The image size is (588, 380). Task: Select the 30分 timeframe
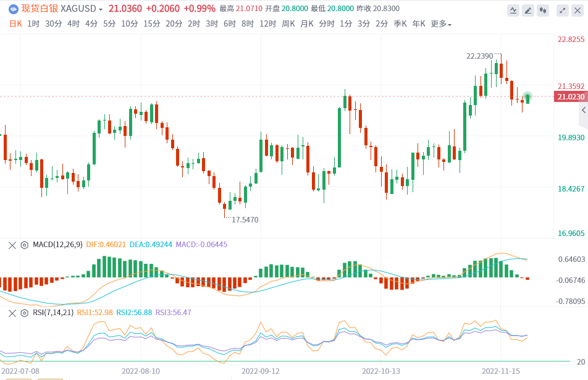[x=53, y=24]
